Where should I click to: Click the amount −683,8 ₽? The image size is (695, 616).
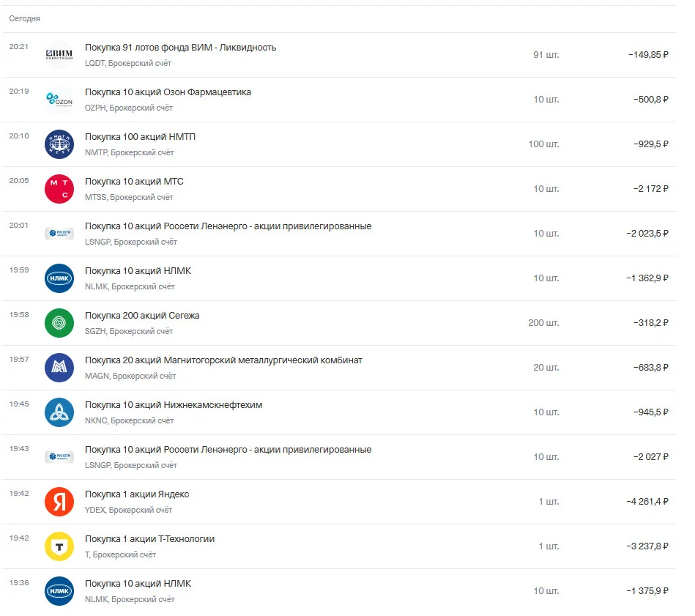[x=650, y=368]
